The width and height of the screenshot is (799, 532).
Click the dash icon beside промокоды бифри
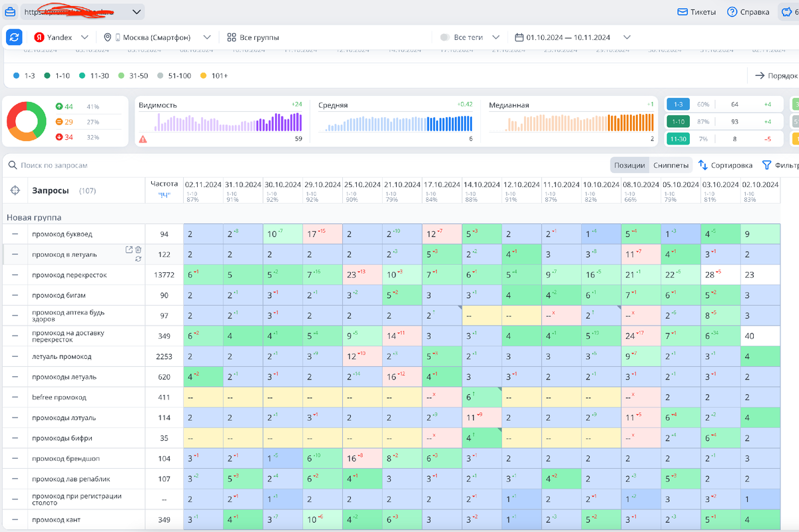pos(15,438)
